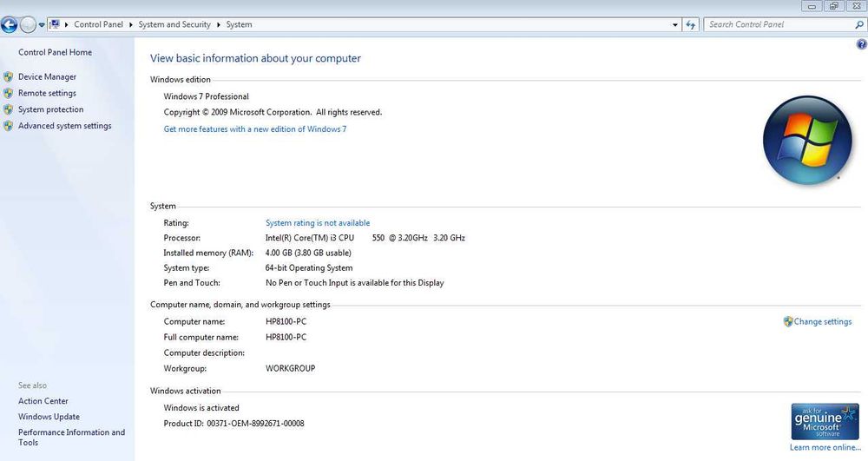The width and height of the screenshot is (868, 461).
Task: Click the No Pen or Touch Input text
Action: 354,283
